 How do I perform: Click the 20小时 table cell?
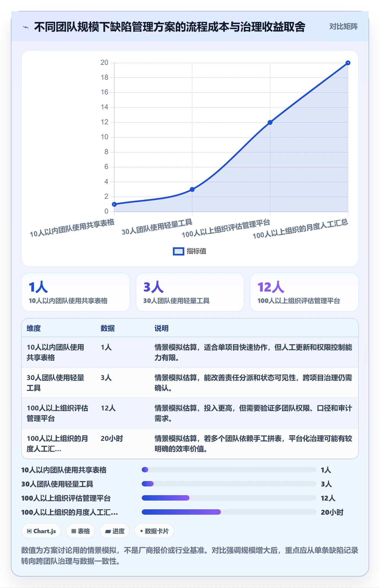pyautogui.click(x=112, y=438)
